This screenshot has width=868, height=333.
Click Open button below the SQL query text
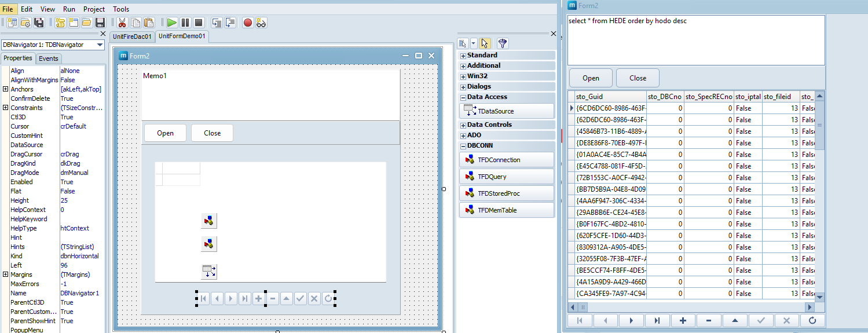coord(591,78)
